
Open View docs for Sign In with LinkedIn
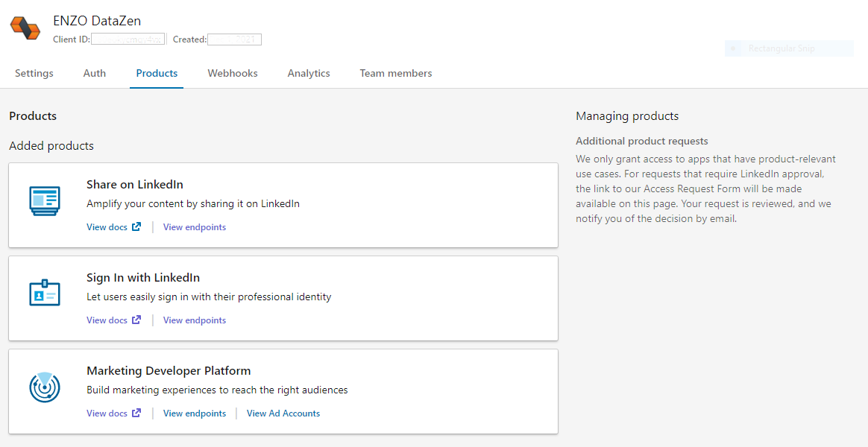click(107, 320)
